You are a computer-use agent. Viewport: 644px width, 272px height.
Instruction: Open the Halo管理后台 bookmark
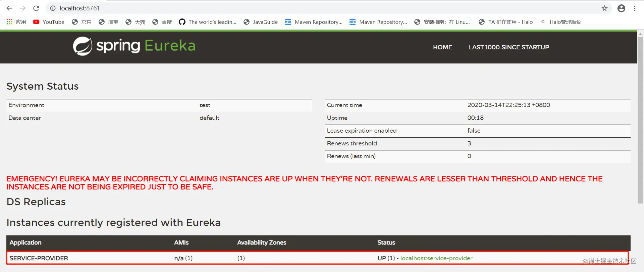click(x=560, y=22)
